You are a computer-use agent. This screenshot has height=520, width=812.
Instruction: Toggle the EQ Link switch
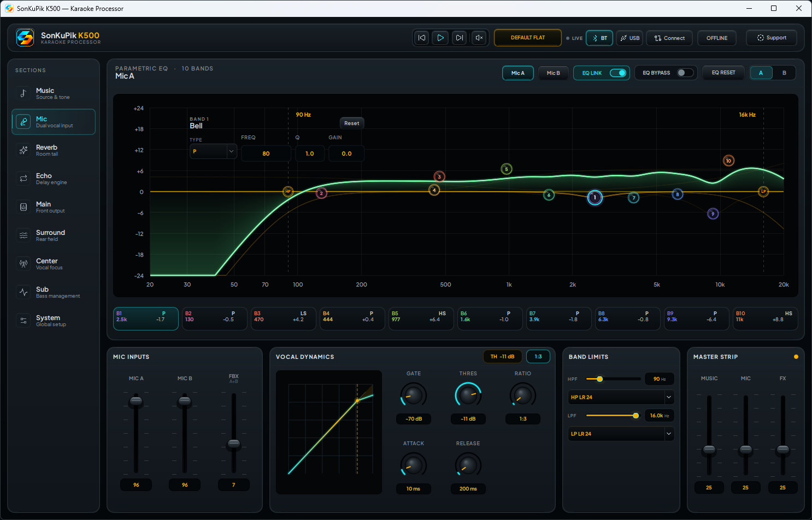[618, 73]
